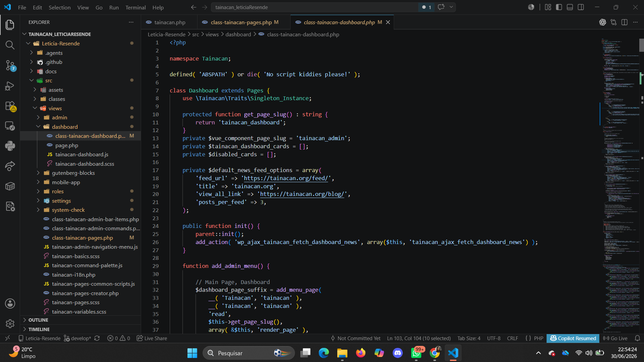This screenshot has width=644, height=362.
Task: Open the Terminal menu
Action: point(135,7)
